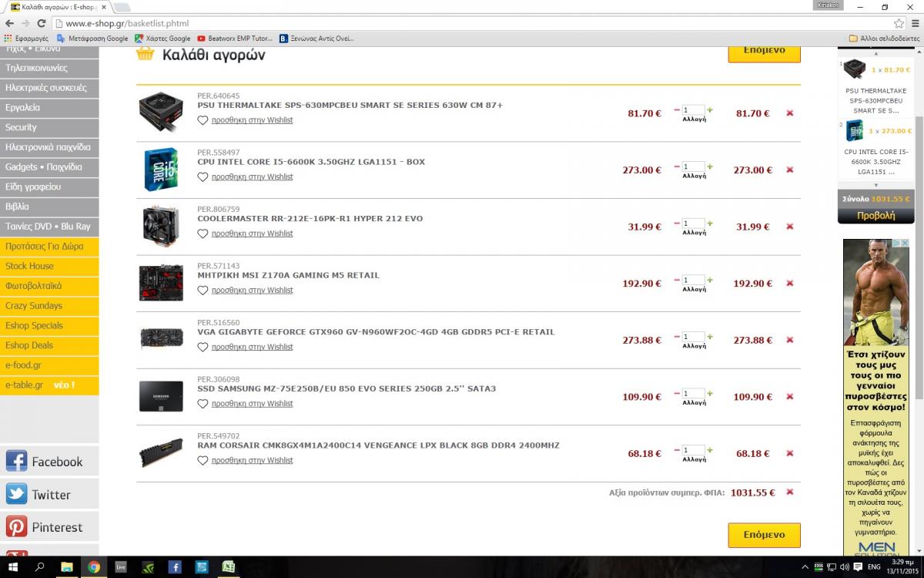This screenshot has height=578, width=924.
Task: Open the Gadgets • Παιχνίδια category
Action: pos(49,167)
